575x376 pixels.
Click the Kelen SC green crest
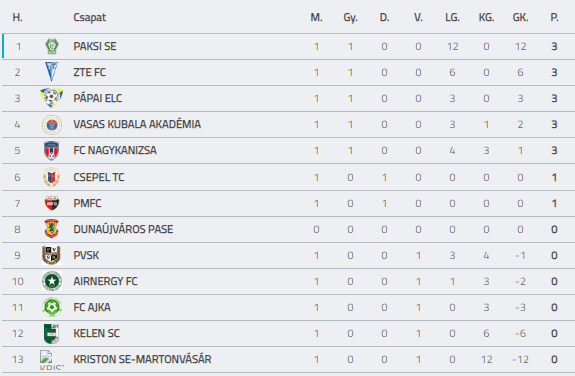51,333
